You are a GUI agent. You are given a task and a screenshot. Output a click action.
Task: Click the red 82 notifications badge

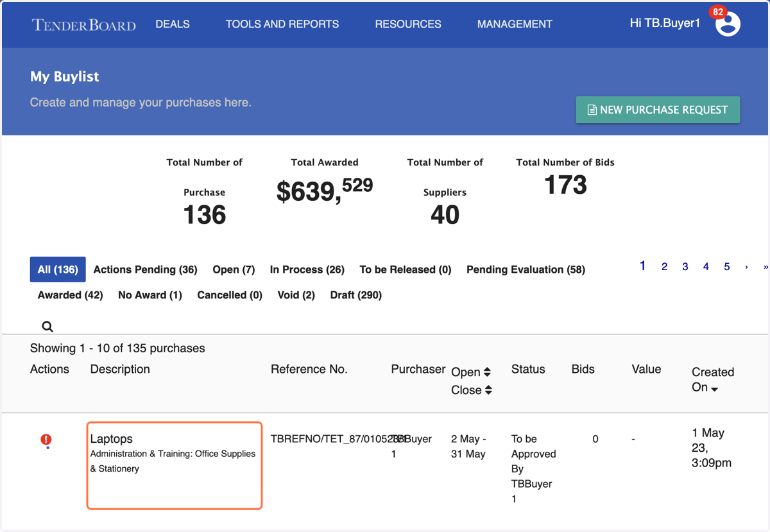[x=717, y=12]
